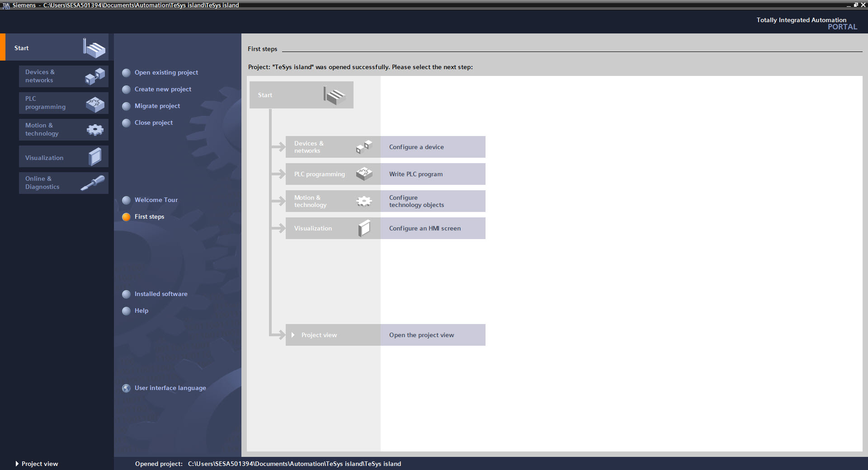Click Configure technology objects
The width and height of the screenshot is (868, 470).
433,201
